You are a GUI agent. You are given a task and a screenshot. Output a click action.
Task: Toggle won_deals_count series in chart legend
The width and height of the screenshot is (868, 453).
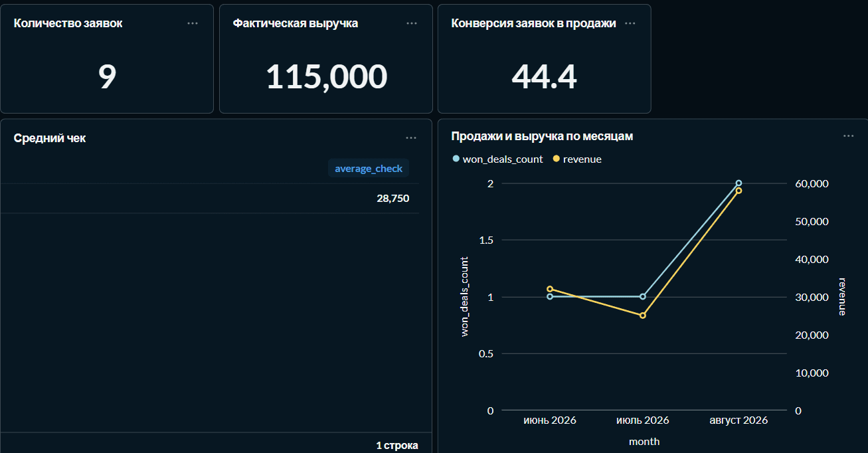point(497,159)
